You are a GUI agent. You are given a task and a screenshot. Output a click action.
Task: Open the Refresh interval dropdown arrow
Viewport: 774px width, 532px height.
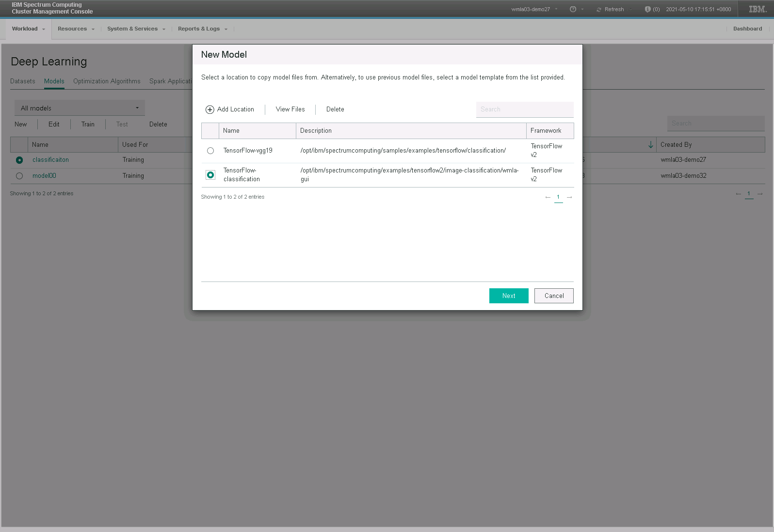pos(630,9)
